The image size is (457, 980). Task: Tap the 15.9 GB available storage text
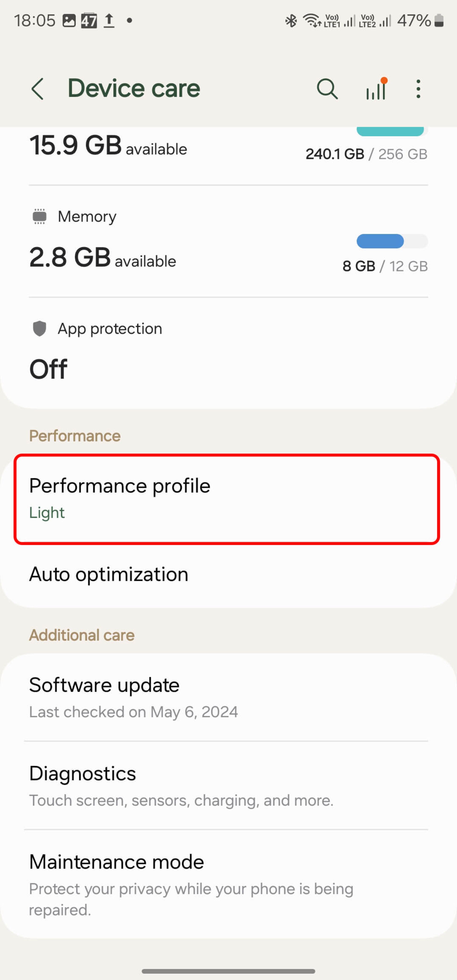click(108, 146)
